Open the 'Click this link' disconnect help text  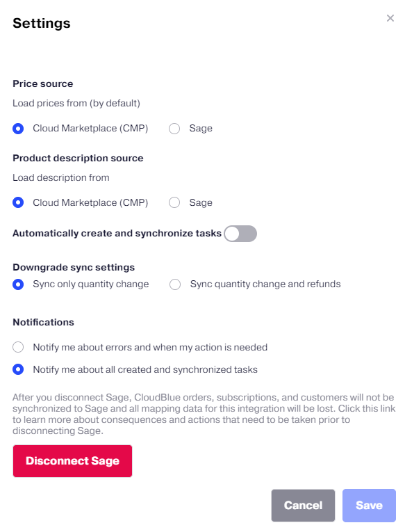pyautogui.click(x=367, y=408)
